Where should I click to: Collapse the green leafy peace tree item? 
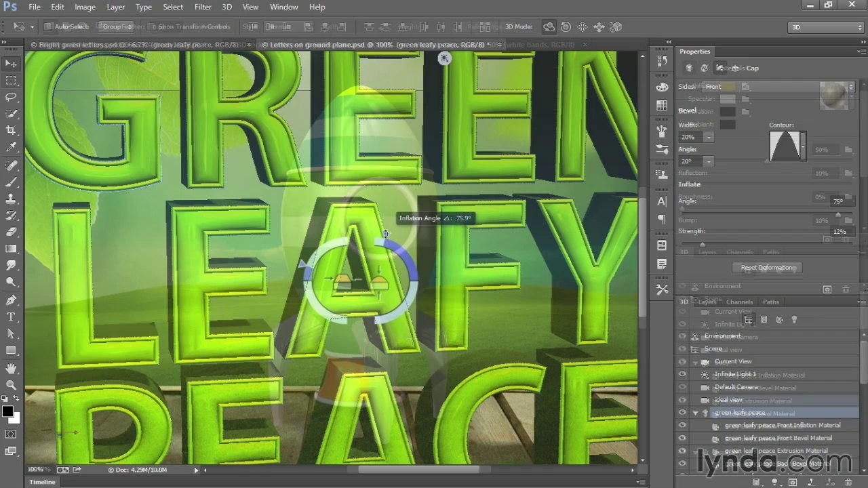[695, 413]
